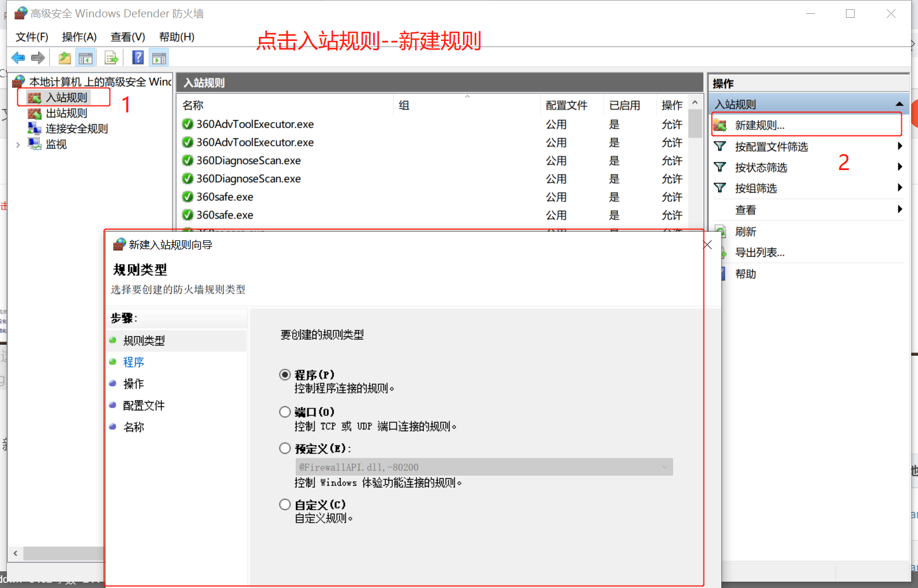This screenshot has height=588, width=918.
Task: Collapse the 入站规则 actions section header
Action: pos(899,104)
